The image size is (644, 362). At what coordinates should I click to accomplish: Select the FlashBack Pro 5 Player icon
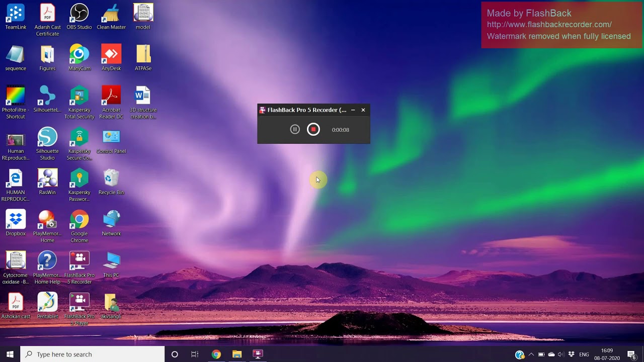[79, 309]
